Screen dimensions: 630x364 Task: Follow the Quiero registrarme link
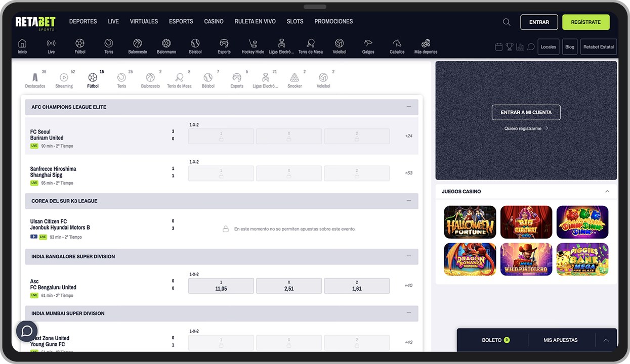click(x=526, y=128)
